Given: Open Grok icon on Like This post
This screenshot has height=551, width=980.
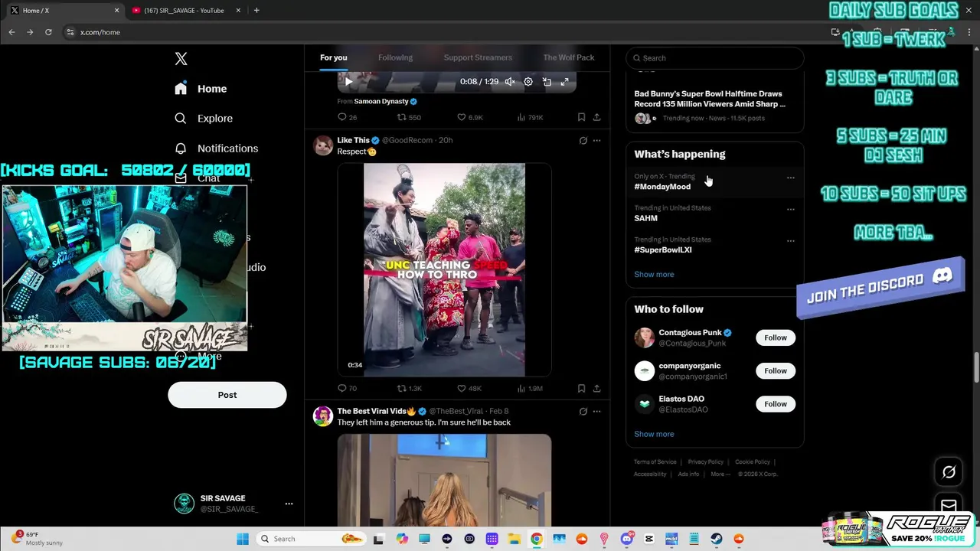Looking at the screenshot, I should pyautogui.click(x=583, y=141).
